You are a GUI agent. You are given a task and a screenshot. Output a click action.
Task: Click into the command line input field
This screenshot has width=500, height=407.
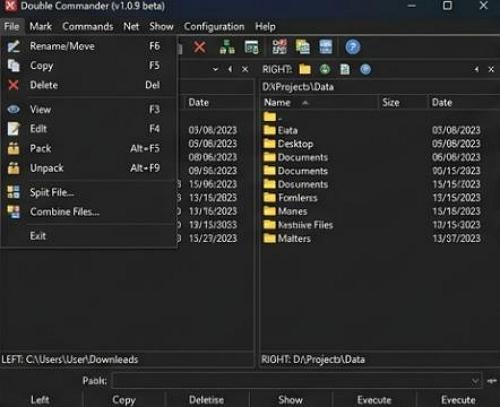pyautogui.click(x=297, y=381)
